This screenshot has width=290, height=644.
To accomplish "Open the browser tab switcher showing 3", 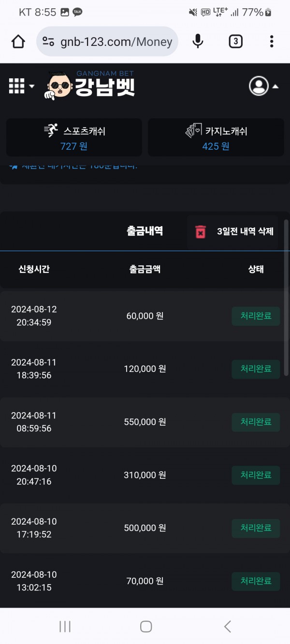I will tap(235, 42).
